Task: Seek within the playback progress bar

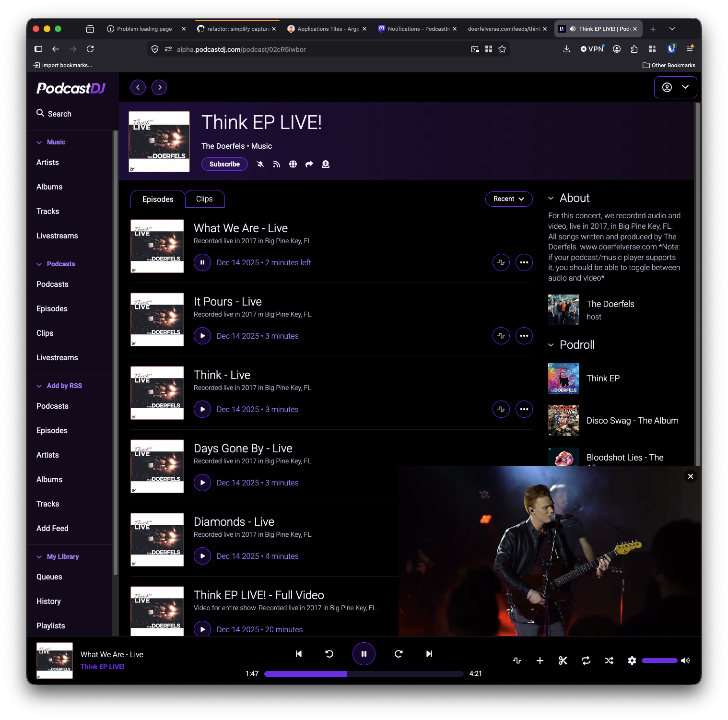Action: tap(364, 673)
